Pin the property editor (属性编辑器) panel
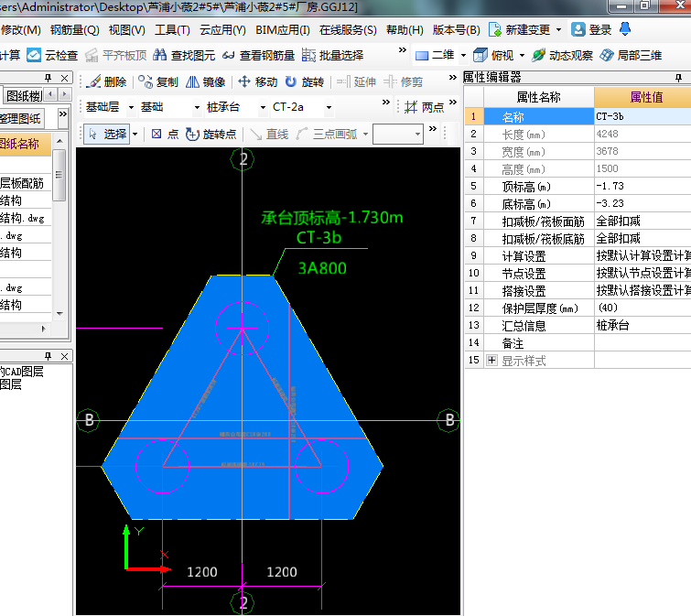The width and height of the screenshot is (691, 616). tap(679, 78)
